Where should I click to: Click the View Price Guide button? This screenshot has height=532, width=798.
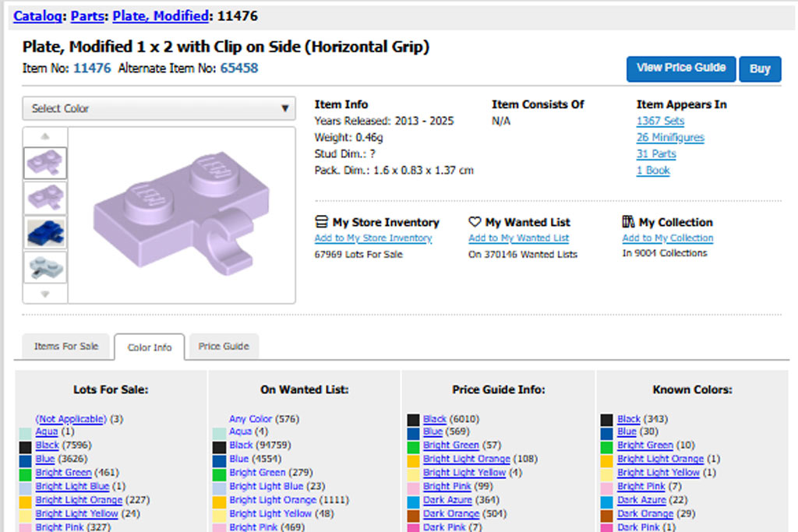tap(680, 68)
